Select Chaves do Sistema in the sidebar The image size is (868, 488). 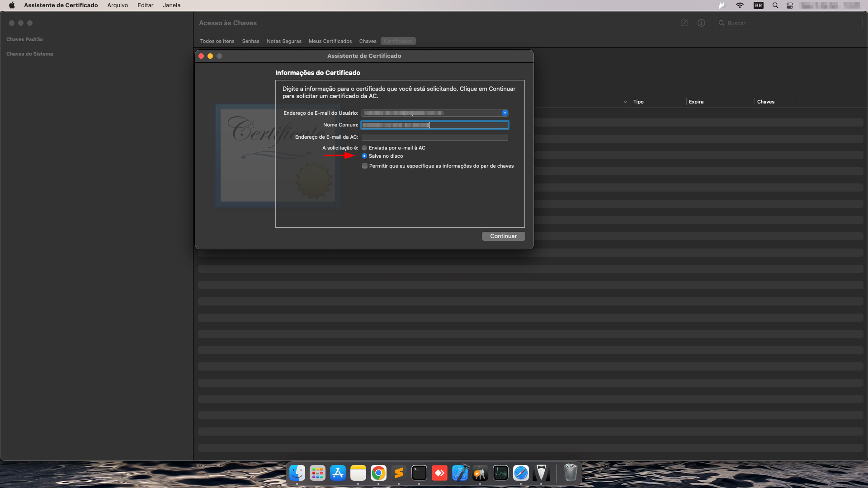[x=29, y=54]
